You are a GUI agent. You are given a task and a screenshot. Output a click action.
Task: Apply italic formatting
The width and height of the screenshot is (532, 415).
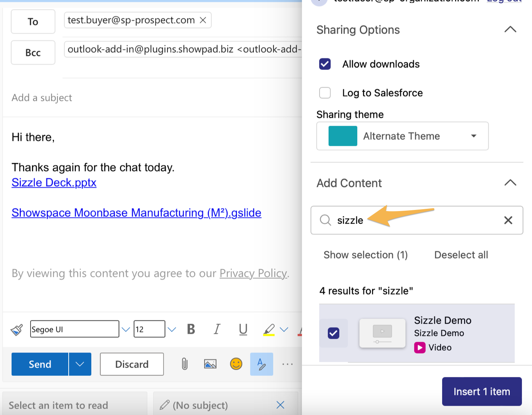pyautogui.click(x=217, y=329)
